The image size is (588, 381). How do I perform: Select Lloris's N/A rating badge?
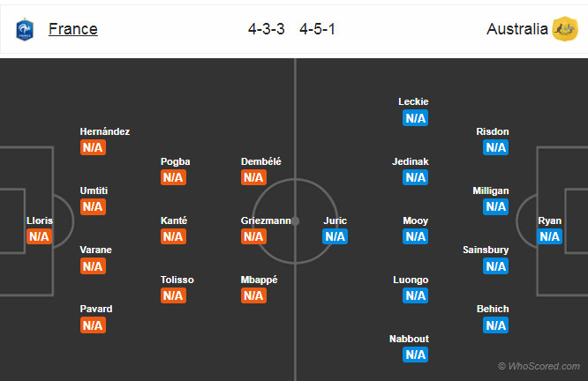click(39, 236)
